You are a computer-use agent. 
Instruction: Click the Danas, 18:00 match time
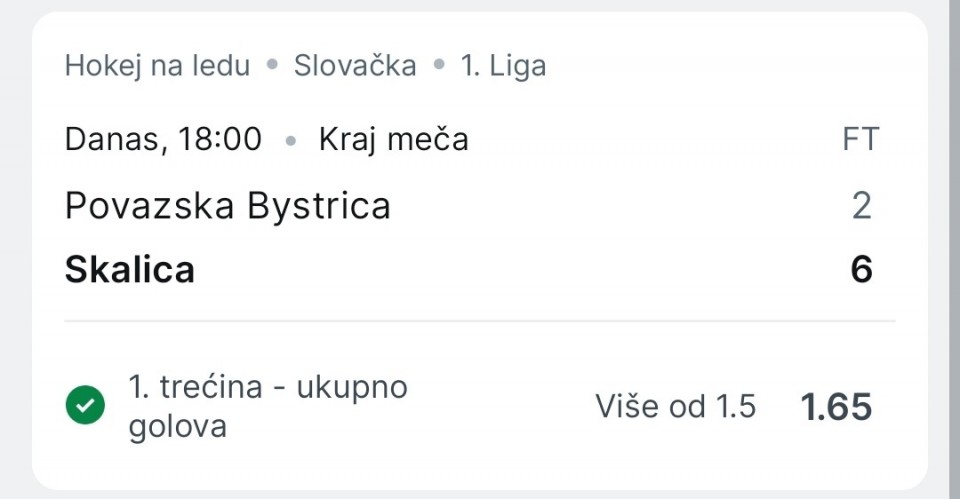[163, 139]
